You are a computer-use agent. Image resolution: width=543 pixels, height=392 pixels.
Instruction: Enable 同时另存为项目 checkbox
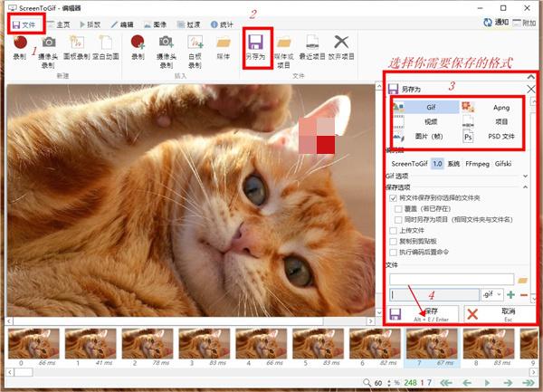(398, 220)
